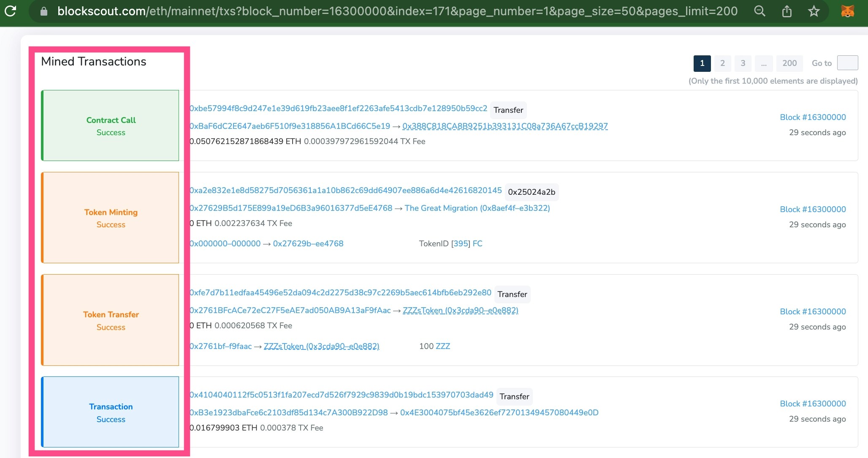Select current page 1 button
The height and width of the screenshot is (458, 868).
[x=702, y=63]
